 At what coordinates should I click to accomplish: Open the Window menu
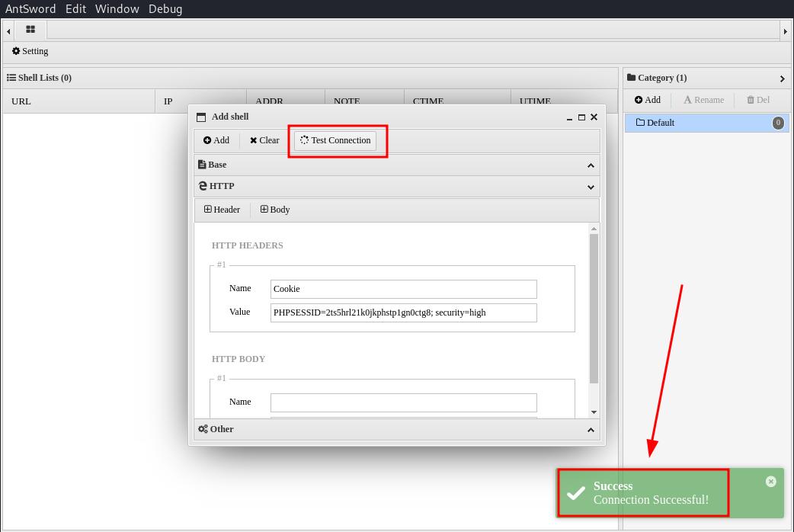(x=117, y=8)
